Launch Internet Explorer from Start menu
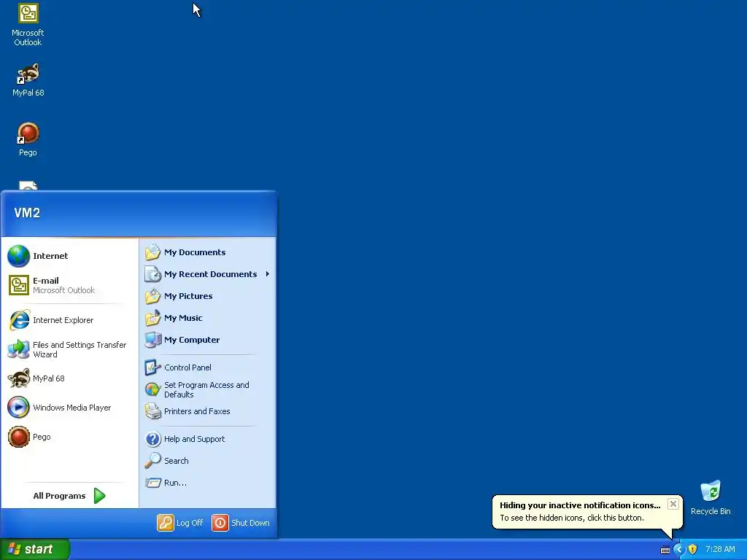 [x=70, y=320]
